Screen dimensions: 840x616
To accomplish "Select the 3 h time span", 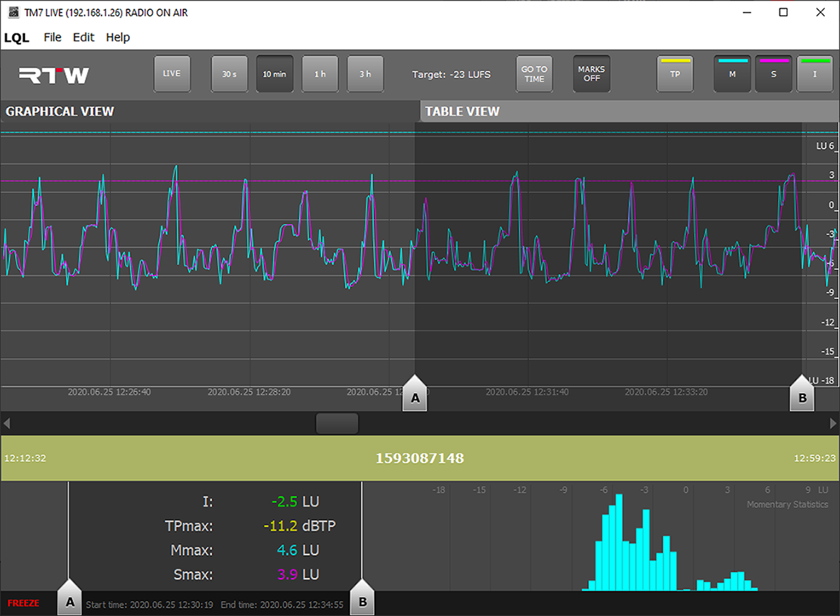I will pyautogui.click(x=366, y=74).
